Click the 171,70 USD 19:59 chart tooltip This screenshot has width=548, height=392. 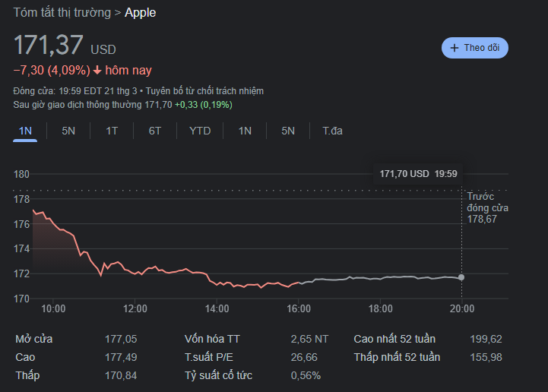(x=418, y=174)
